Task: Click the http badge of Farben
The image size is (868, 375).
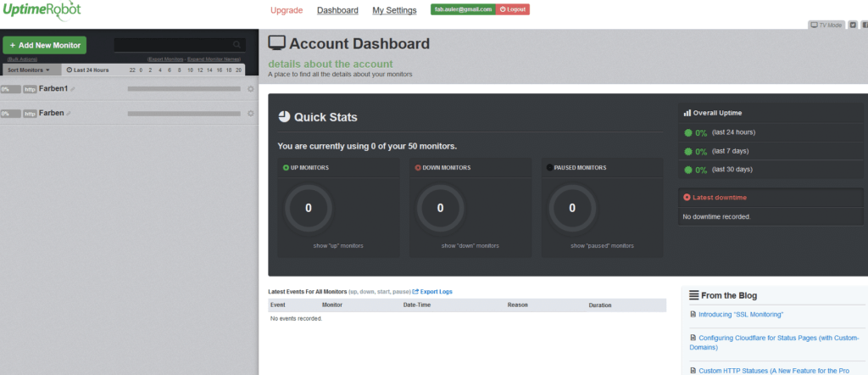Action: (x=30, y=114)
